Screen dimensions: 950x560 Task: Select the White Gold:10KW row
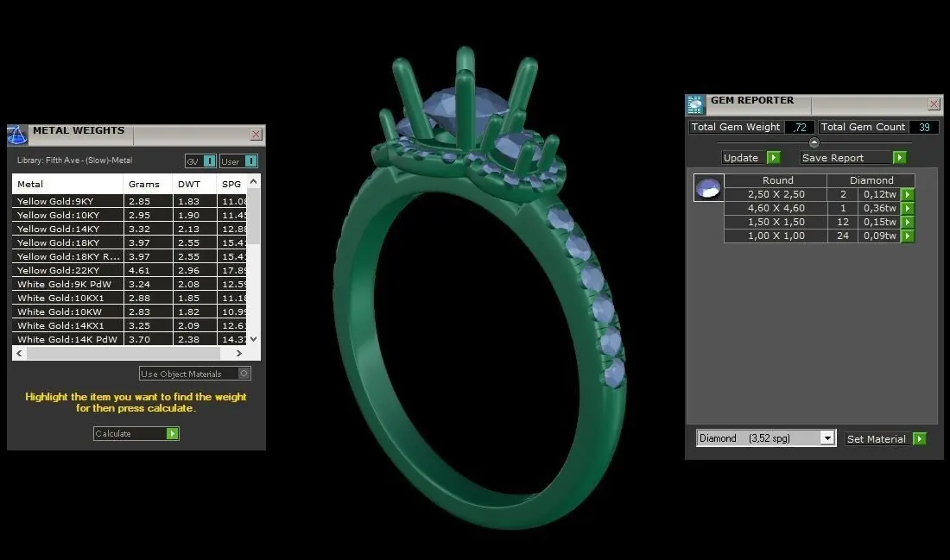pyautogui.click(x=129, y=311)
